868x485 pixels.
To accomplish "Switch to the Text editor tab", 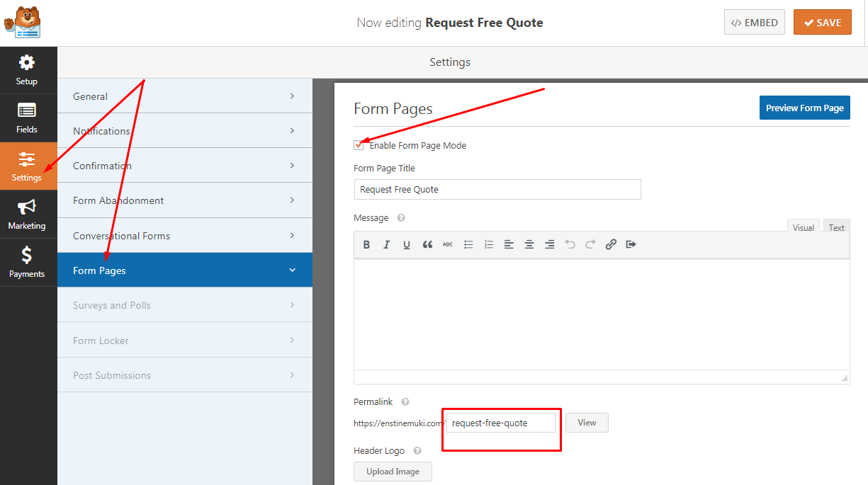I will coord(836,227).
